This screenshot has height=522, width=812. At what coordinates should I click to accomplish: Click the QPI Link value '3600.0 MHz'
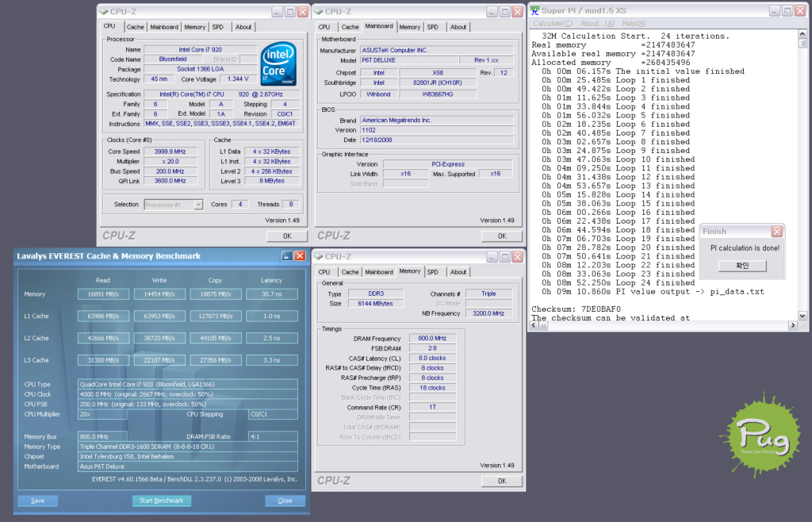tap(170, 181)
